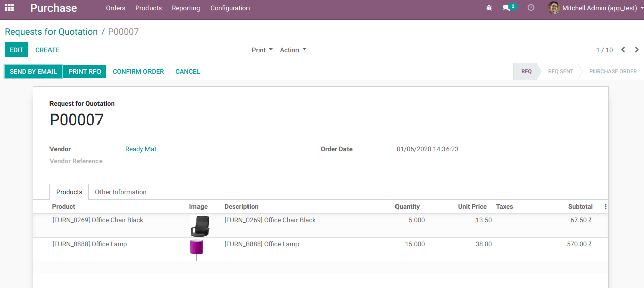Click the Office Lamp product thumbnail
Image resolution: width=644 pixels, height=288 pixels.
pos(196,249)
